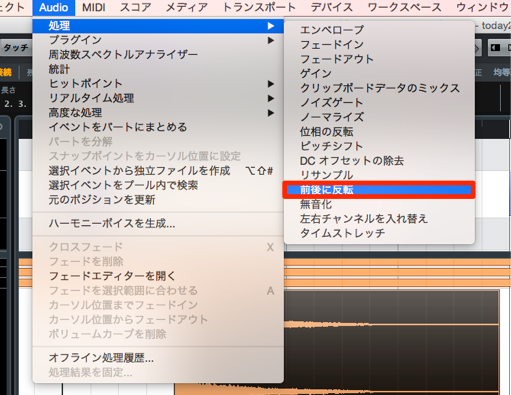Open the Audio menu in menu bar
This screenshot has width=511, height=395.
pos(54,7)
